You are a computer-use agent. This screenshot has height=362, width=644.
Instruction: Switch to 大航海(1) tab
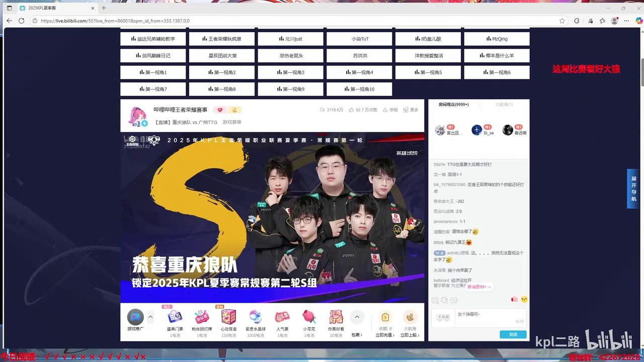[504, 105]
